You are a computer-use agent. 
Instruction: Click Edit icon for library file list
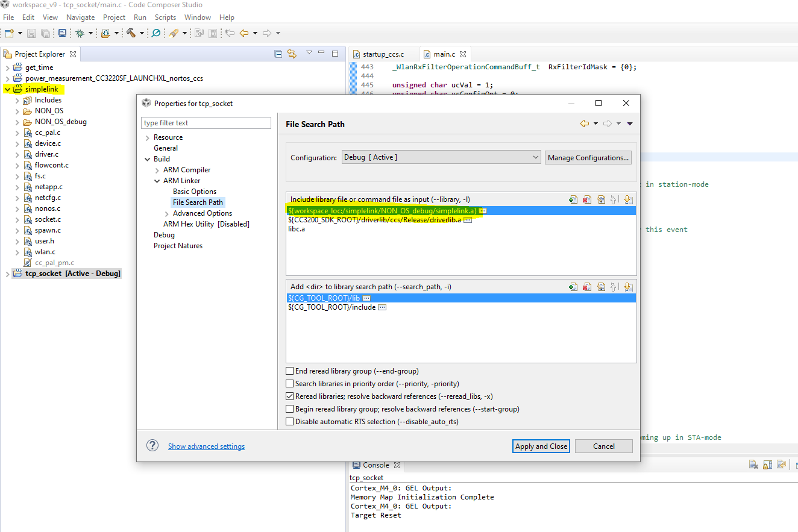(x=601, y=199)
